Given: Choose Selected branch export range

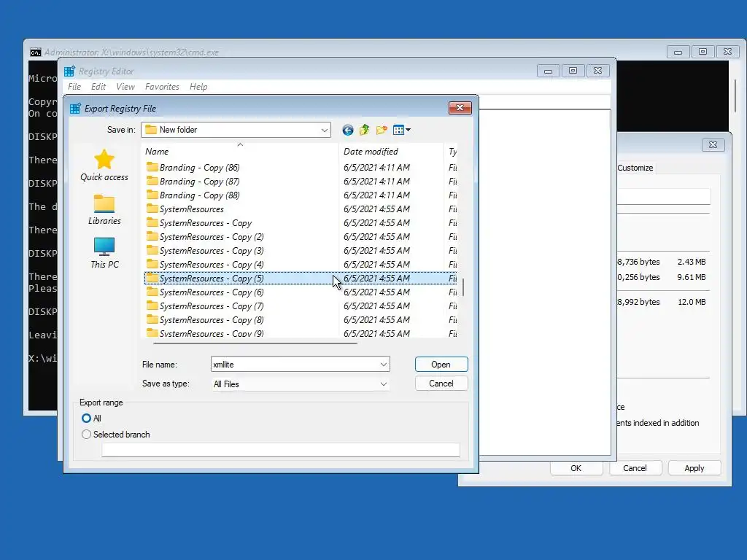Looking at the screenshot, I should coord(86,435).
